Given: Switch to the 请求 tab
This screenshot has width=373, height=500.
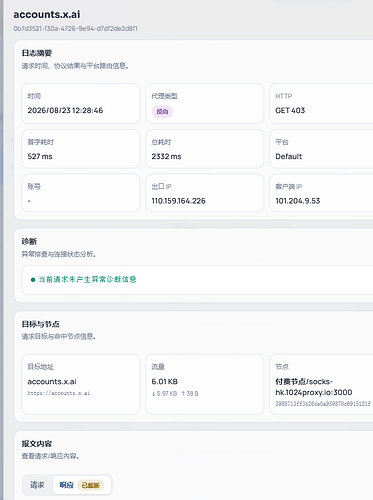Looking at the screenshot, I should [x=37, y=485].
